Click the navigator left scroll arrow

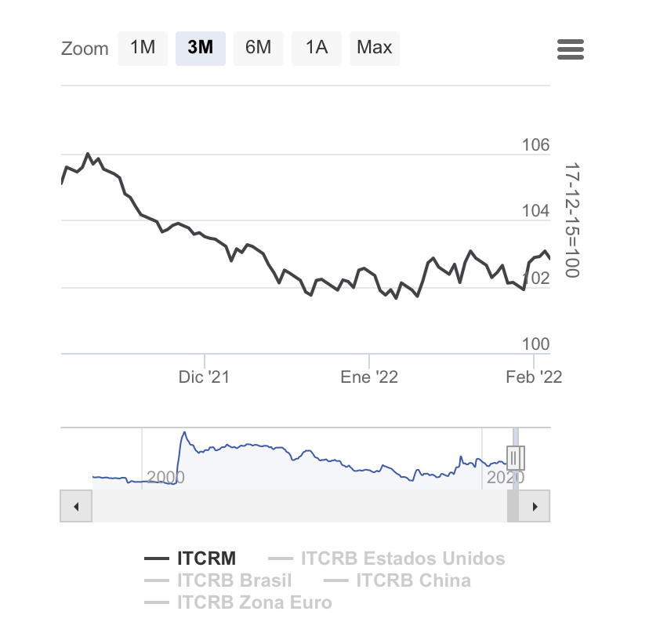point(76,506)
